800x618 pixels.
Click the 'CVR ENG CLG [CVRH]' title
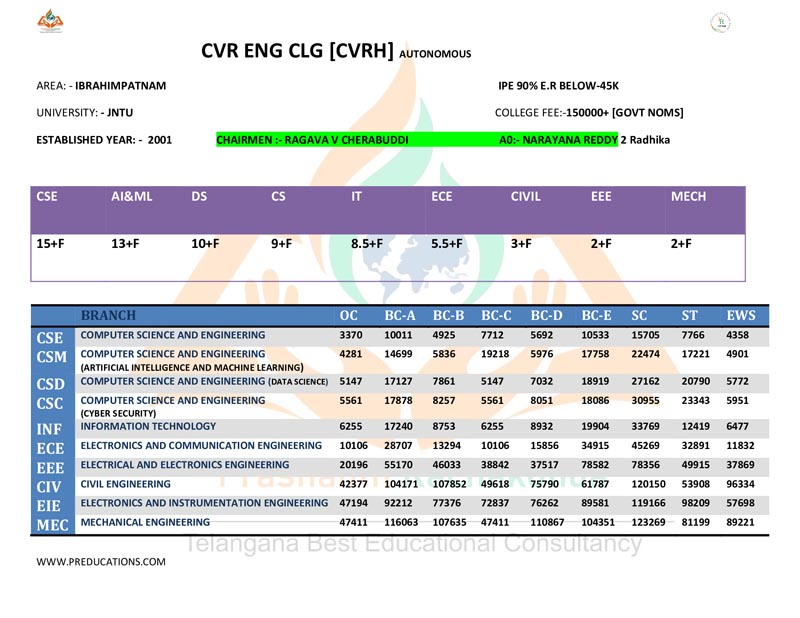(x=297, y=51)
